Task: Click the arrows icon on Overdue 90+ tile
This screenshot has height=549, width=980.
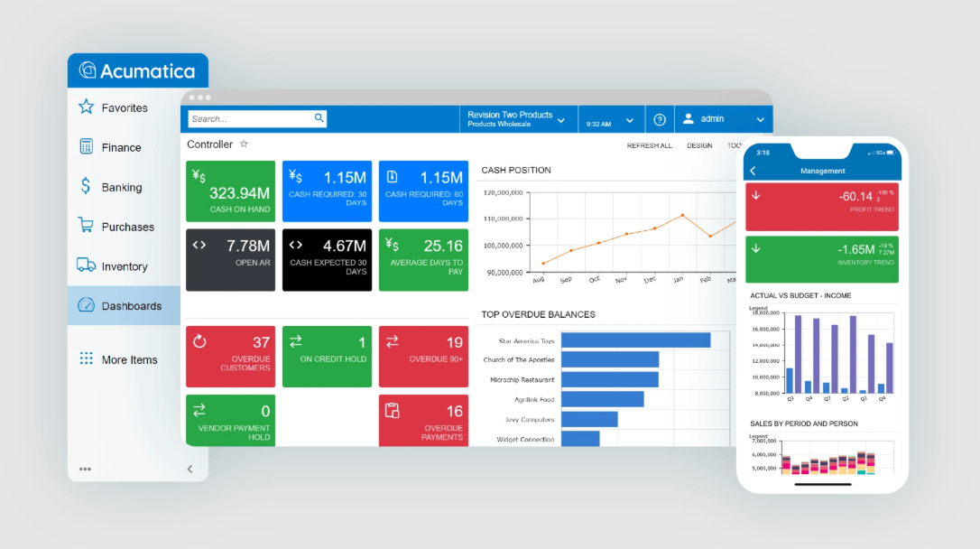Action: 392,341
